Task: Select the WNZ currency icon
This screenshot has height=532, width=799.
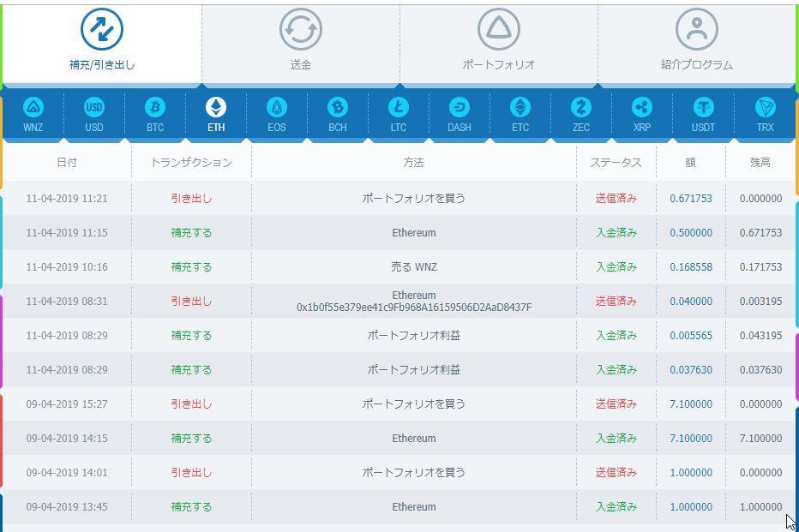Action: click(33, 114)
